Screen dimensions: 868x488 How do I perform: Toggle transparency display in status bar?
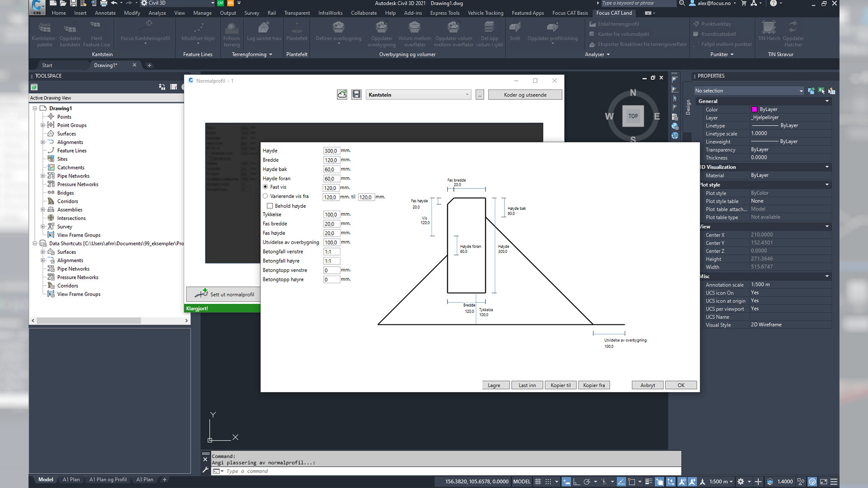pyautogui.click(x=660, y=482)
